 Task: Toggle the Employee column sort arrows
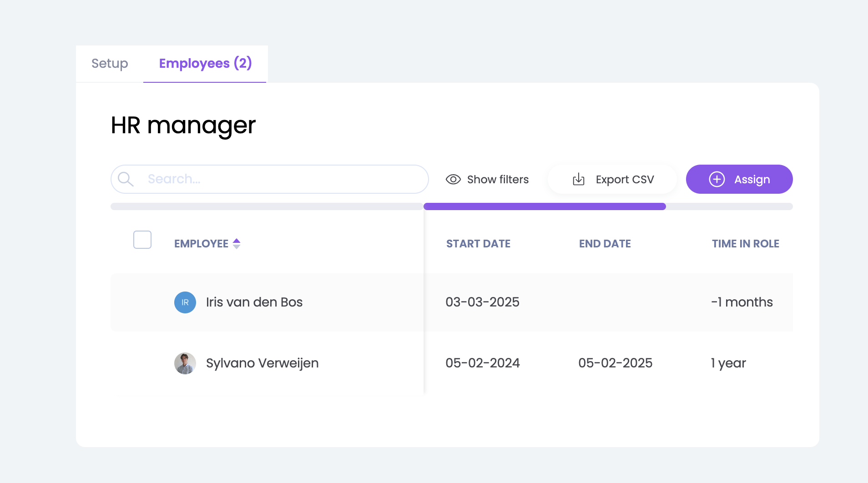click(x=237, y=244)
